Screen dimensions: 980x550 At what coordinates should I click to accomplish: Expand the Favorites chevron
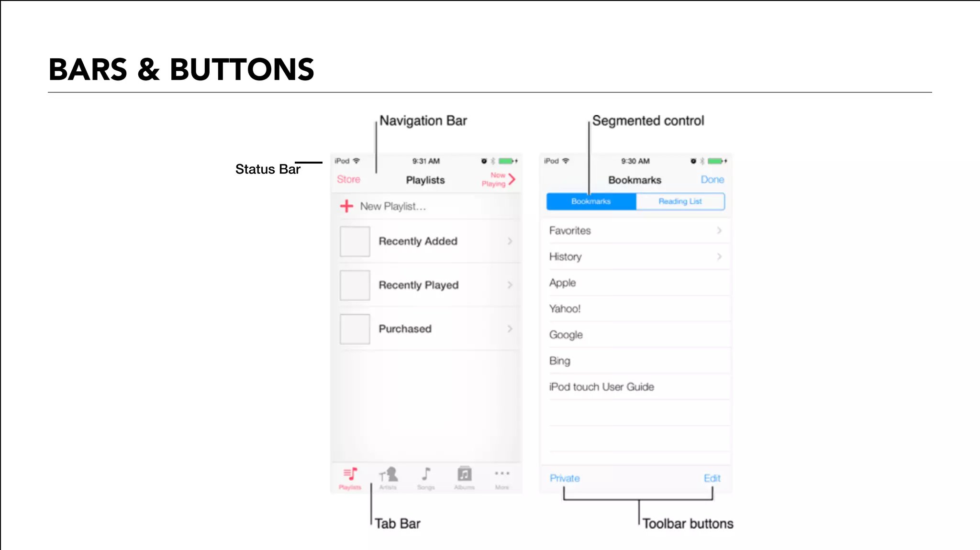pos(719,231)
